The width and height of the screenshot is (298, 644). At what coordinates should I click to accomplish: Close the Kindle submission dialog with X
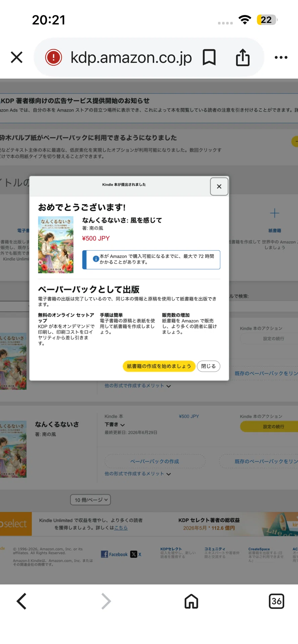[x=219, y=186]
